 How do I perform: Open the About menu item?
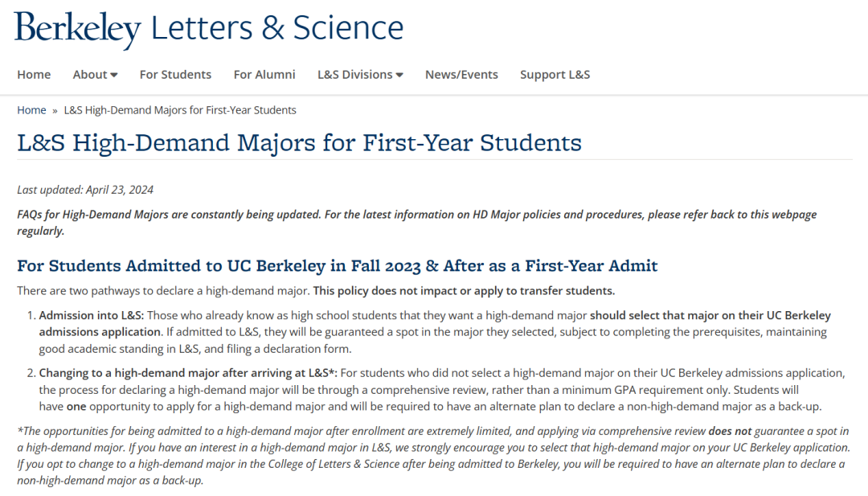pos(90,74)
